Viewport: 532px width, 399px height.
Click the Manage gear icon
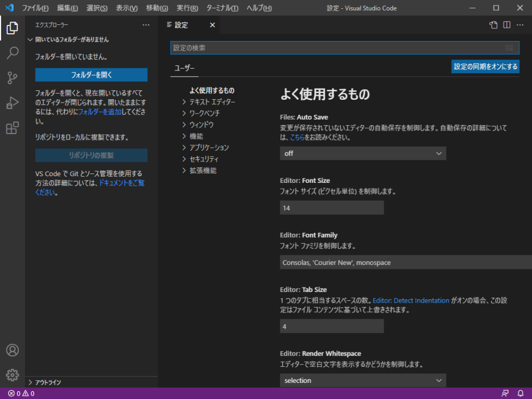tap(12, 375)
